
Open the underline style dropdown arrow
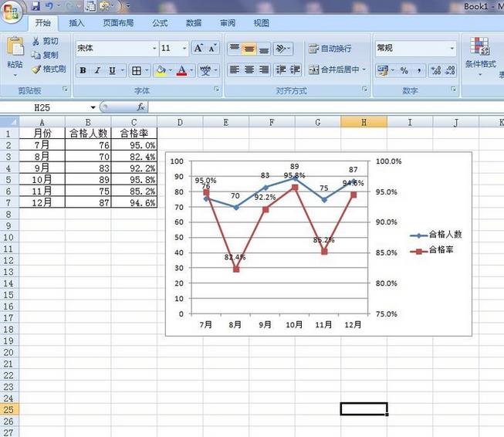123,70
